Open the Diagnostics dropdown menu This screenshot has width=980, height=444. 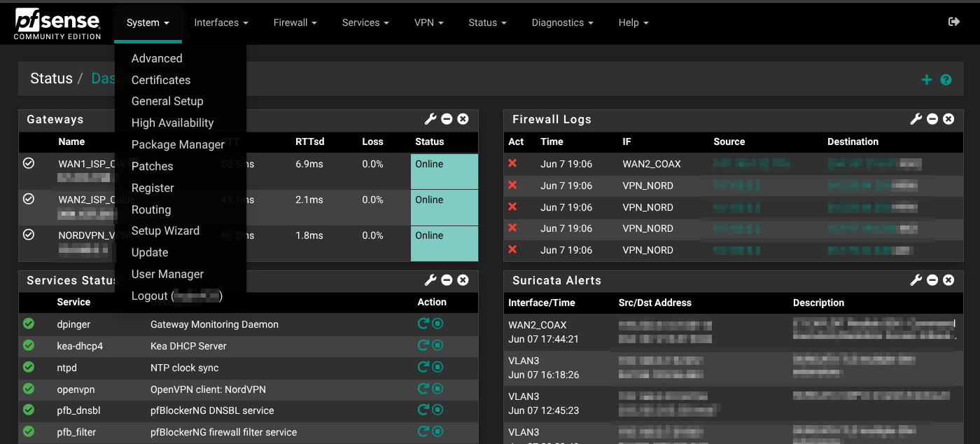point(563,22)
